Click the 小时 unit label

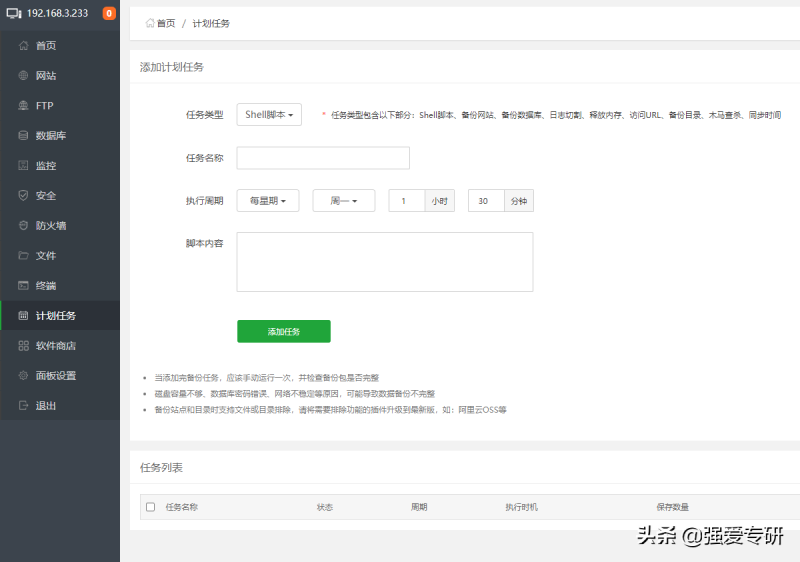[440, 201]
